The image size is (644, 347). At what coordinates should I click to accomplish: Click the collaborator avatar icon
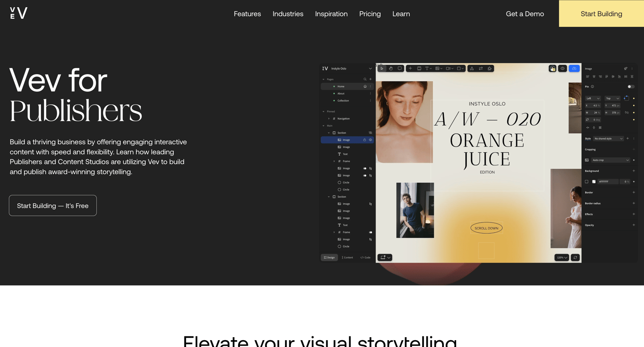552,68
